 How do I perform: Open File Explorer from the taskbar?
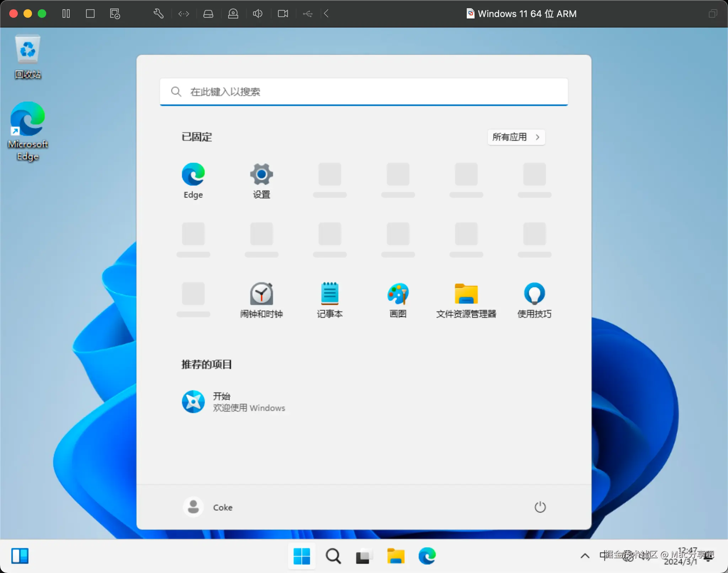[x=396, y=556]
